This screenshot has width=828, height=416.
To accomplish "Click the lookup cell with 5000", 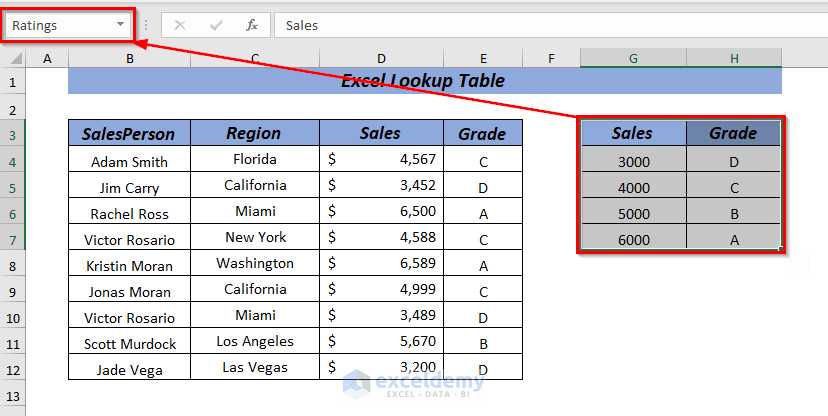I will click(633, 213).
